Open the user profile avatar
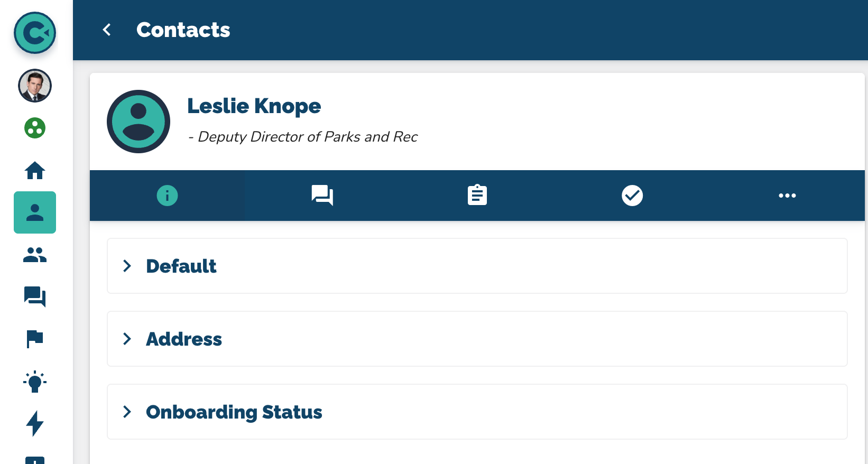The width and height of the screenshot is (868, 464). click(x=35, y=86)
